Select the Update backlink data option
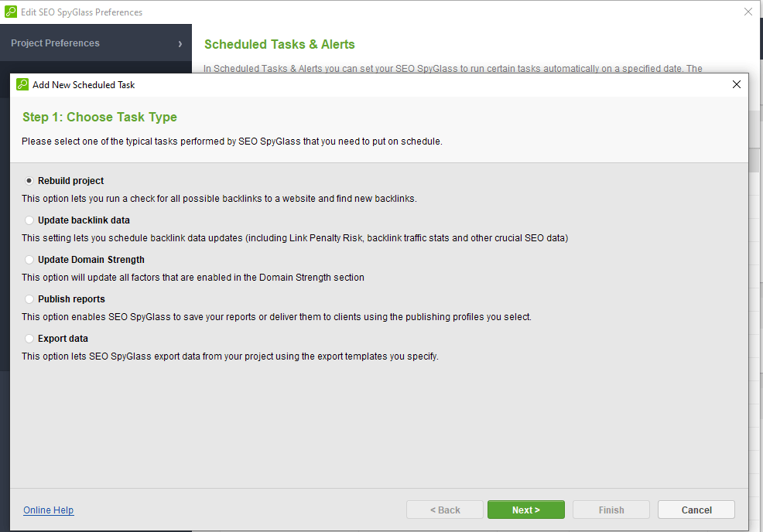763x532 pixels. [29, 220]
